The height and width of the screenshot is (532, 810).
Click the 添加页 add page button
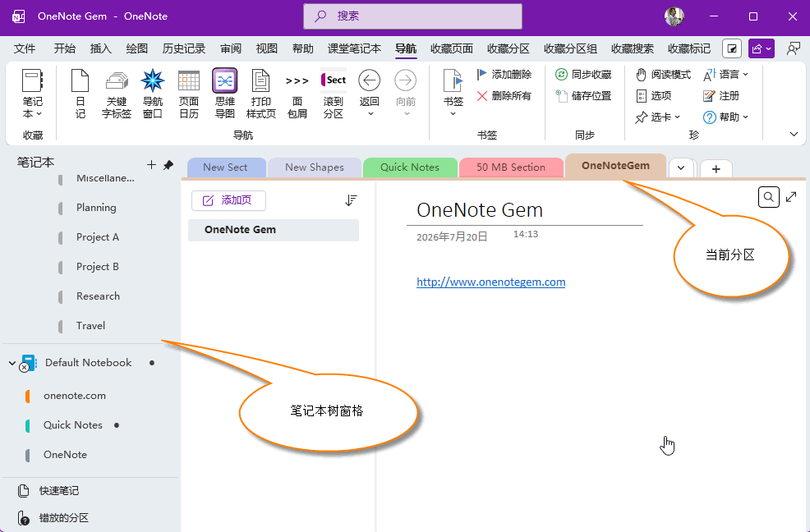(x=228, y=200)
